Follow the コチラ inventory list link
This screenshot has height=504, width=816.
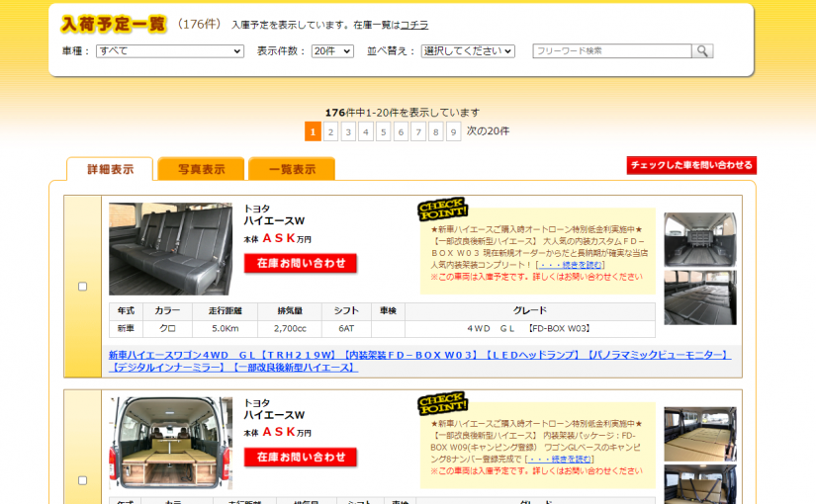click(x=414, y=25)
